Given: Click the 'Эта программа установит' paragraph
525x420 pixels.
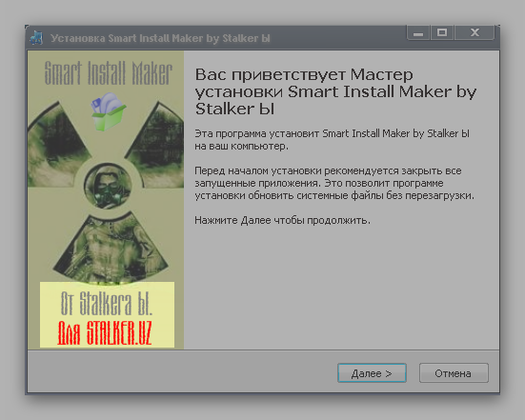Looking at the screenshot, I should click(333, 140).
